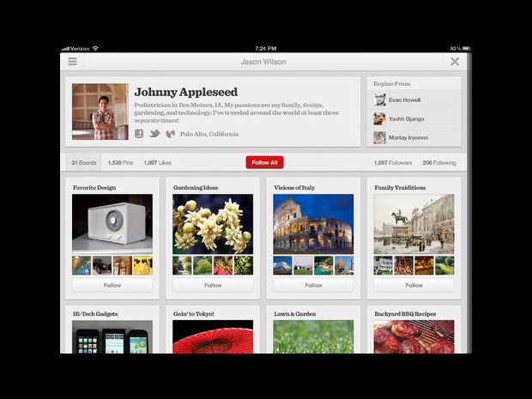Open the Lawn & Garden board title
The image size is (532, 399).
[295, 314]
